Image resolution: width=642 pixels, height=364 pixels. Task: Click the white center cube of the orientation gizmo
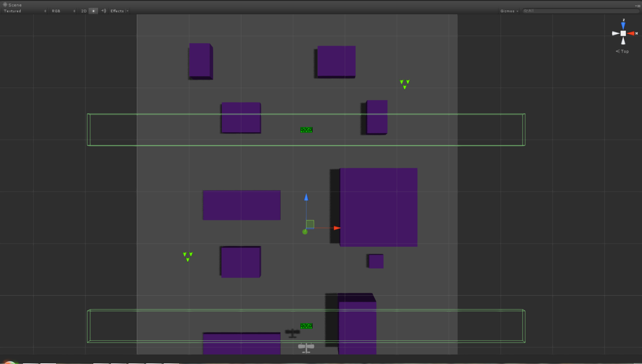tap(623, 33)
